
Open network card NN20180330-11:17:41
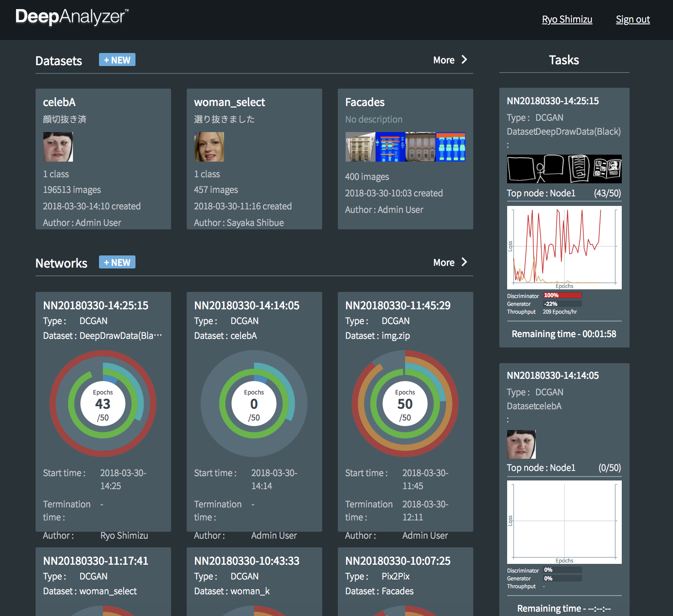click(x=96, y=561)
